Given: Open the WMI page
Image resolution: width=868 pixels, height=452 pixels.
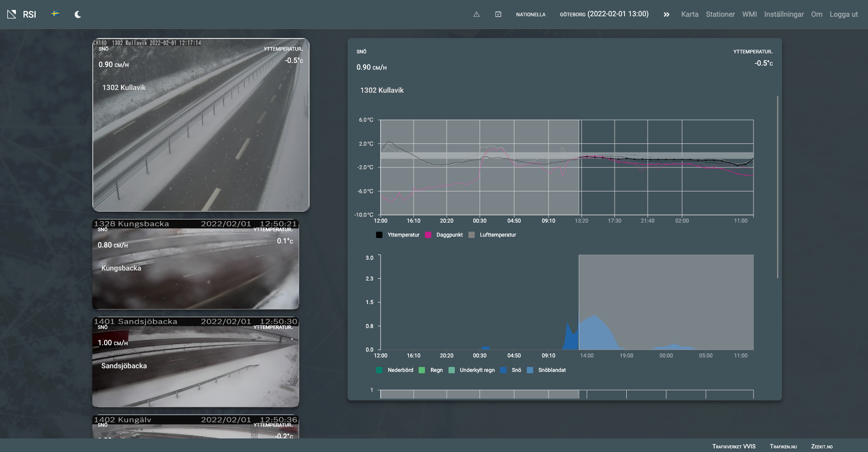Looking at the screenshot, I should (749, 14).
